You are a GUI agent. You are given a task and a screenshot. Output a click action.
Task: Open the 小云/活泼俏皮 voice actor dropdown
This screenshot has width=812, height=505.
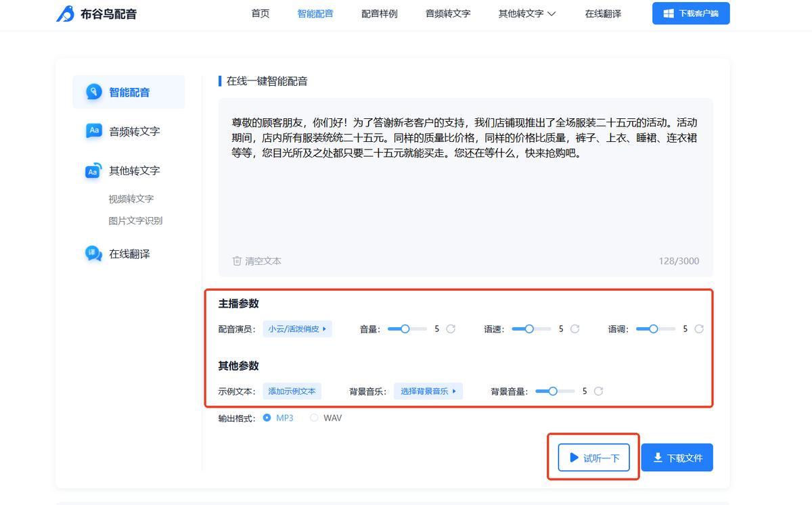point(297,329)
